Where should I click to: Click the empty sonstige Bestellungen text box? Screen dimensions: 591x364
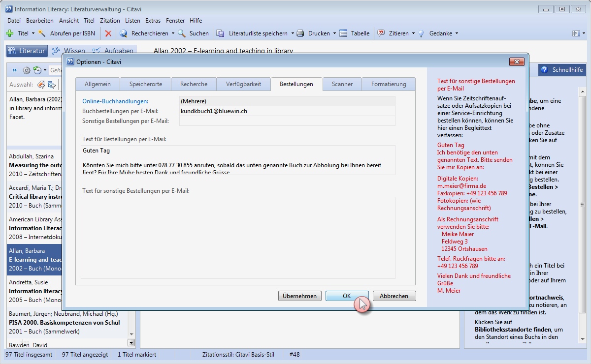pyautogui.click(x=238, y=237)
